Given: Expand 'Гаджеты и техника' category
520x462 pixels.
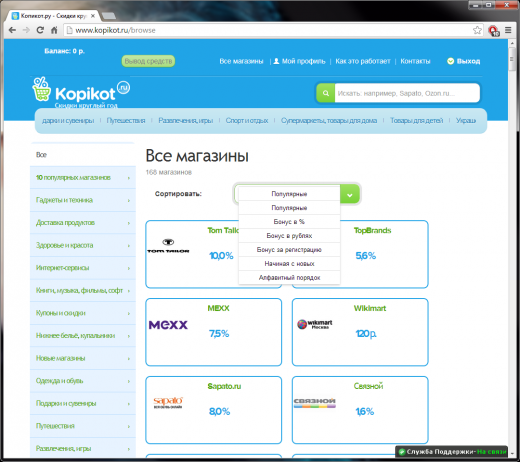Looking at the screenshot, I should [x=83, y=200].
